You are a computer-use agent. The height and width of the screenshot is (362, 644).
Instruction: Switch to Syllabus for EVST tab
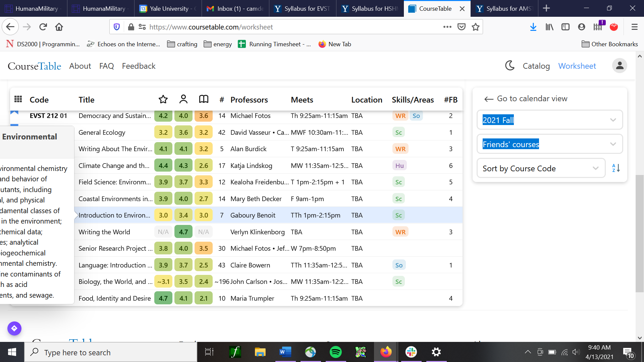(303, 8)
